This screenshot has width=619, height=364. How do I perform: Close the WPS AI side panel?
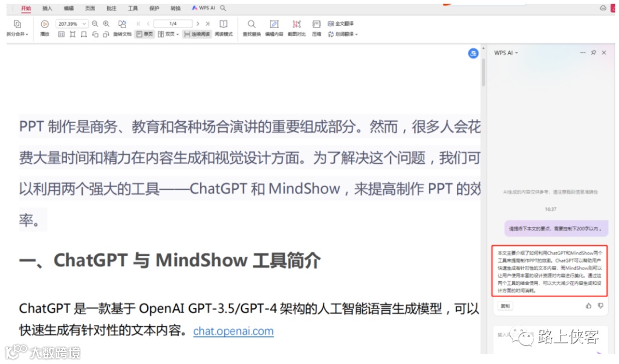tap(604, 53)
